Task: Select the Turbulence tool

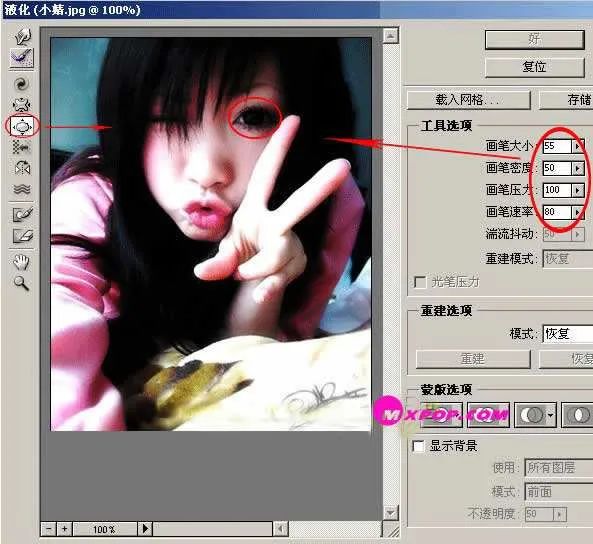Action: (x=22, y=189)
